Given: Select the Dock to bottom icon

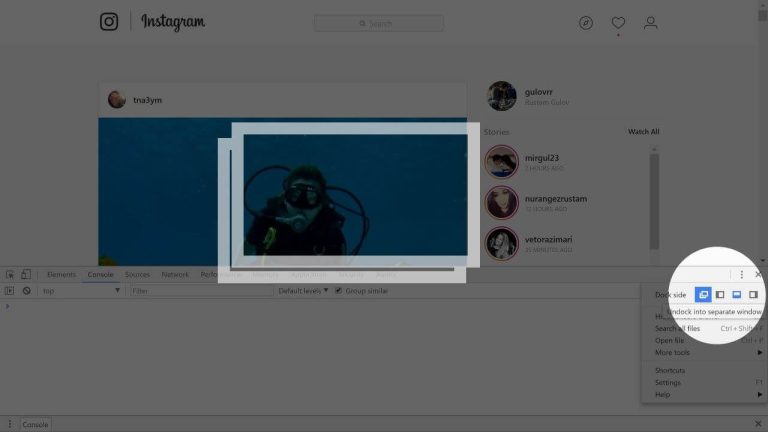Looking at the screenshot, I should coord(737,294).
